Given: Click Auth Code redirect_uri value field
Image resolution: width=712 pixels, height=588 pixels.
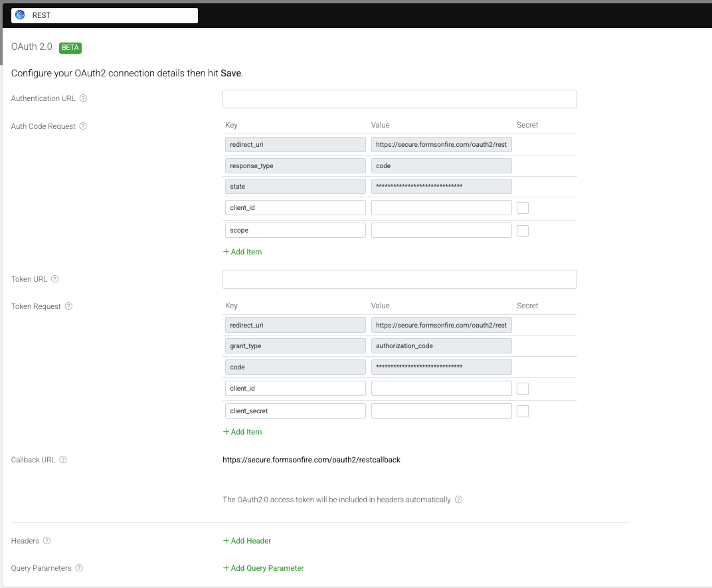Looking at the screenshot, I should point(442,144).
